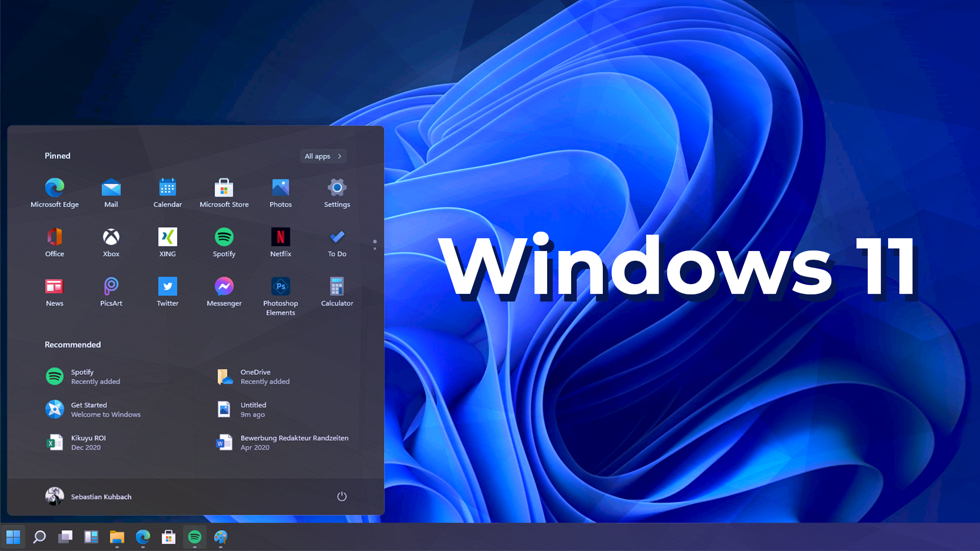Click the All apps button
Screen dimensions: 980x551
(x=323, y=156)
